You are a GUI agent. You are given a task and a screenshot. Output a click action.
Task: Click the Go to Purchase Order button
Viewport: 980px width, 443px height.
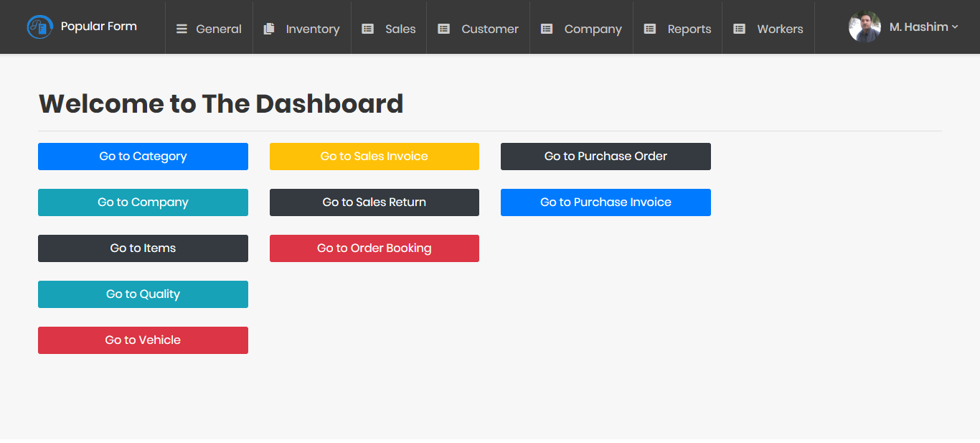click(x=606, y=157)
